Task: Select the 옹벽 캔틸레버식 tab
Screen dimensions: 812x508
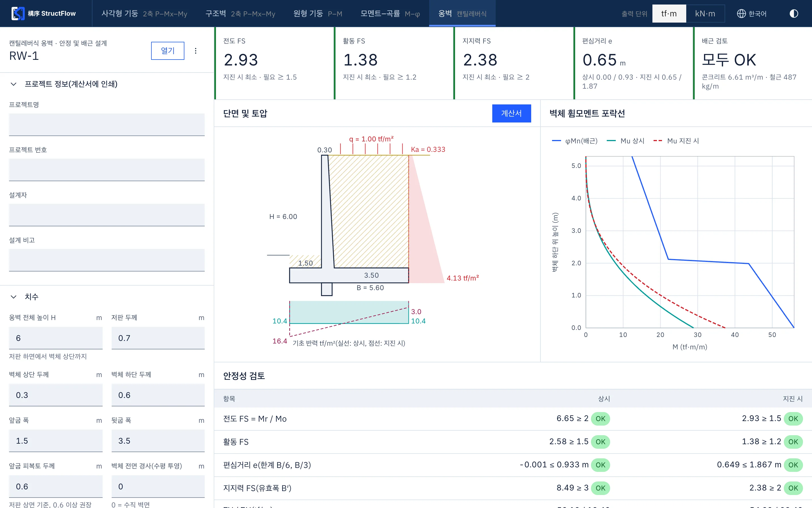Action: click(x=462, y=14)
